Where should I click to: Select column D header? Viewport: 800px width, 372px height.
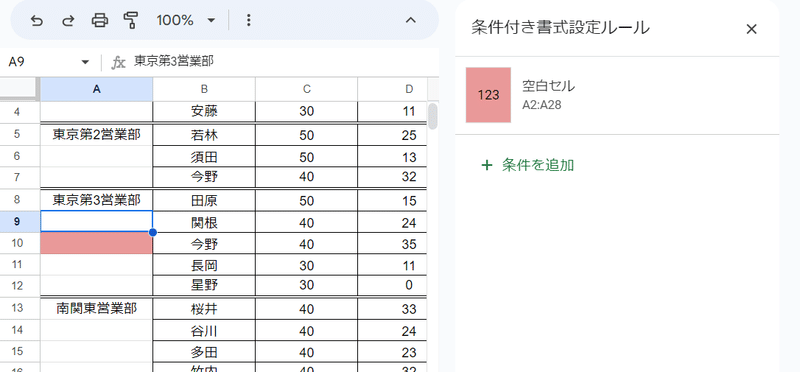click(392, 89)
